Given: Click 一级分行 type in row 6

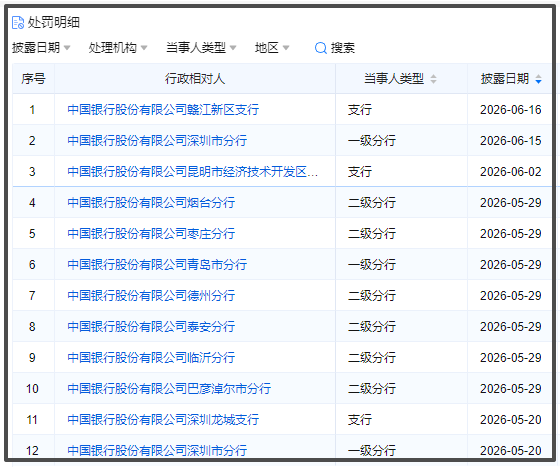Looking at the screenshot, I should tap(372, 265).
